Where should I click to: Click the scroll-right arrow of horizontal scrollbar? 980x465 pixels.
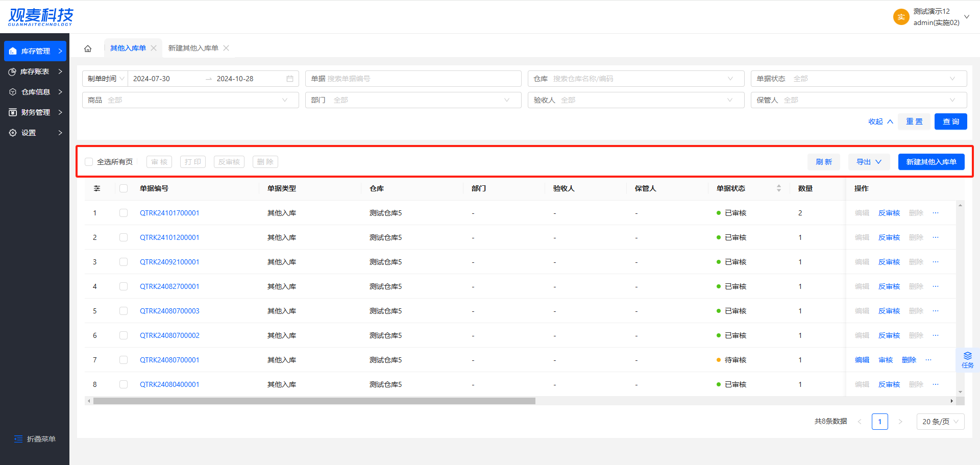[951, 401]
